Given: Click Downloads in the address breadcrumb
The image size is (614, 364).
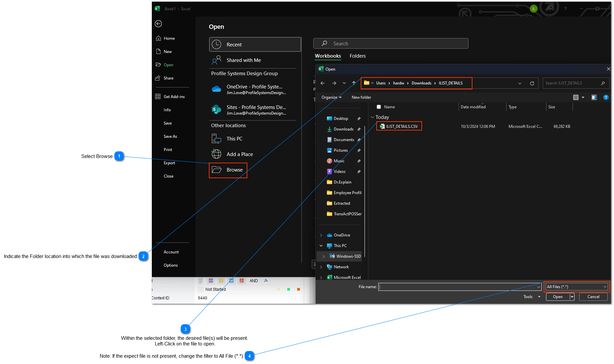Looking at the screenshot, I should point(421,83).
